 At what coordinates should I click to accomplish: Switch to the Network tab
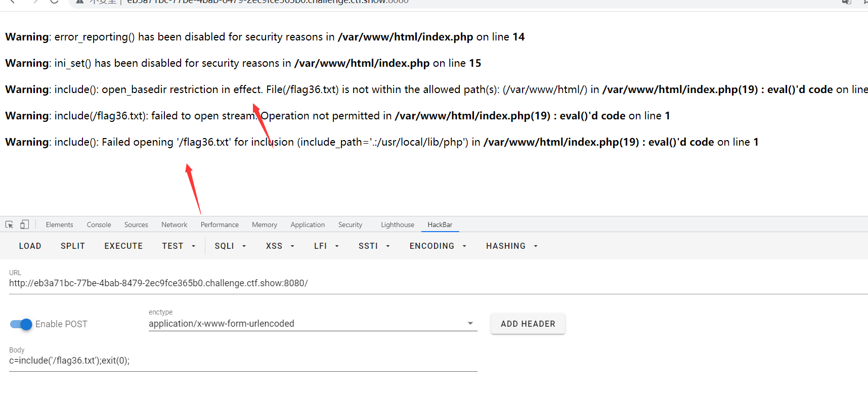tap(174, 225)
